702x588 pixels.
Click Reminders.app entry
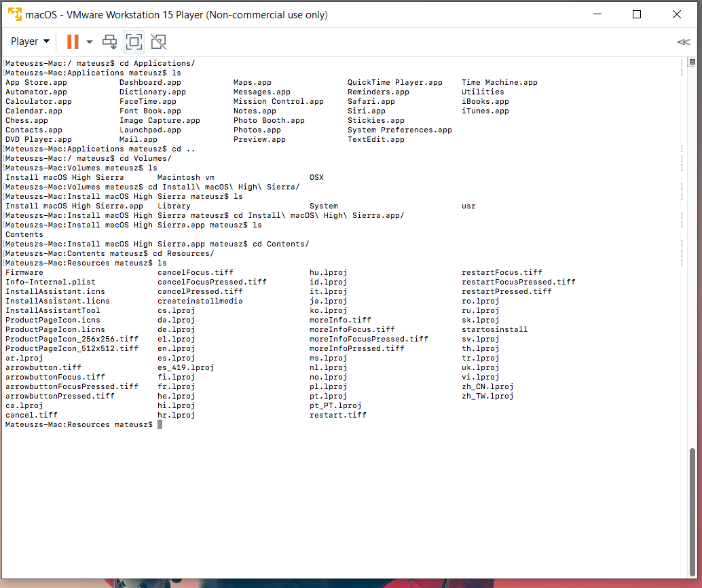[x=378, y=92]
